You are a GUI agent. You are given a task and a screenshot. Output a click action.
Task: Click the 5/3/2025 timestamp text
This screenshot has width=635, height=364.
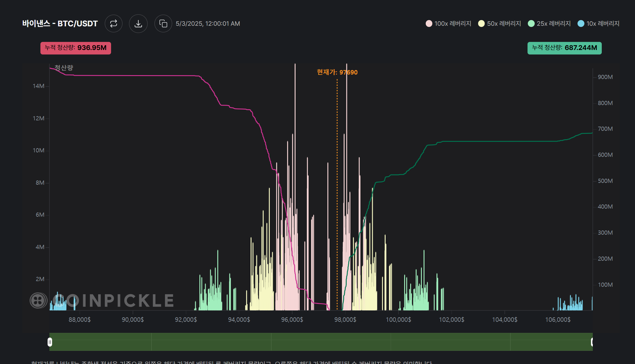click(x=208, y=24)
